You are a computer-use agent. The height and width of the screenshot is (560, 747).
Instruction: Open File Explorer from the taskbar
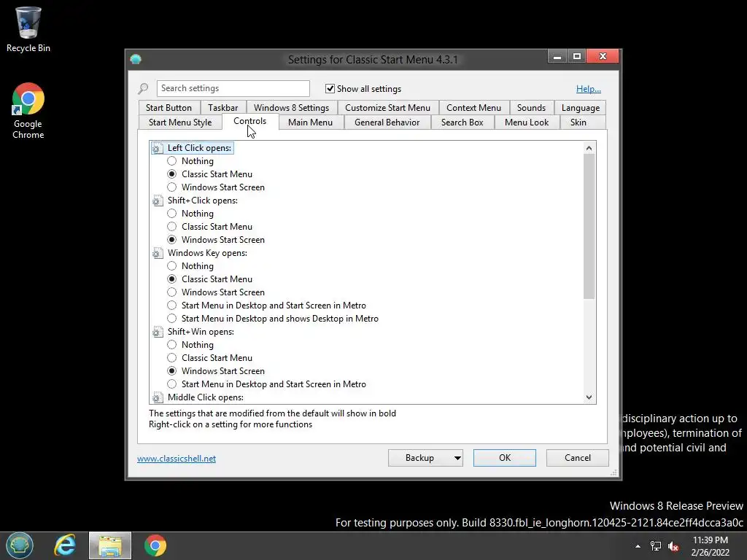click(110, 545)
